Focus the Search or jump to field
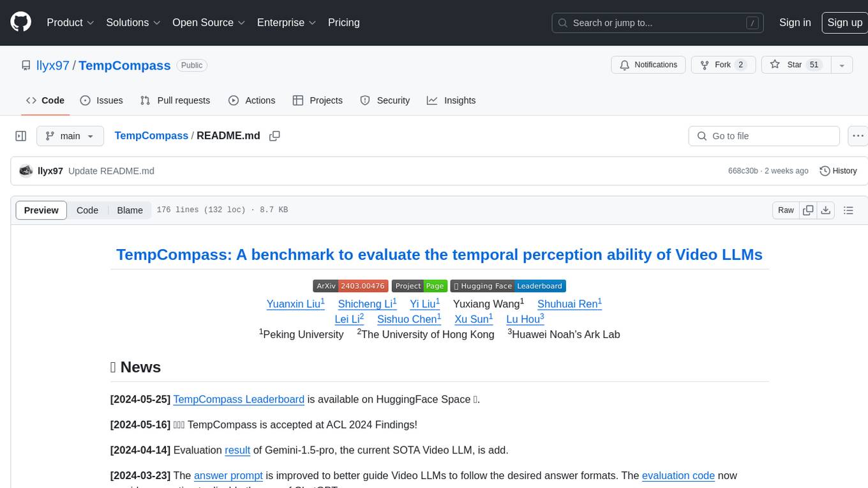The width and height of the screenshot is (868, 488). tap(658, 23)
